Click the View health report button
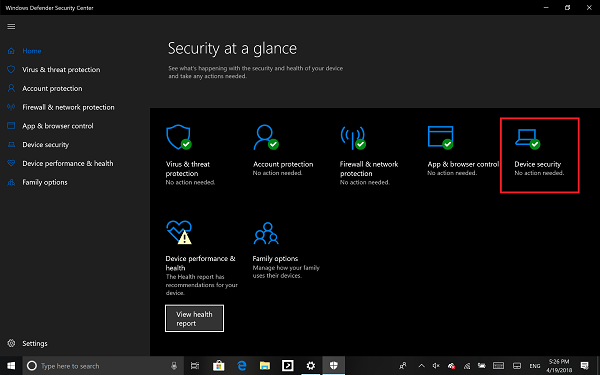 click(194, 318)
